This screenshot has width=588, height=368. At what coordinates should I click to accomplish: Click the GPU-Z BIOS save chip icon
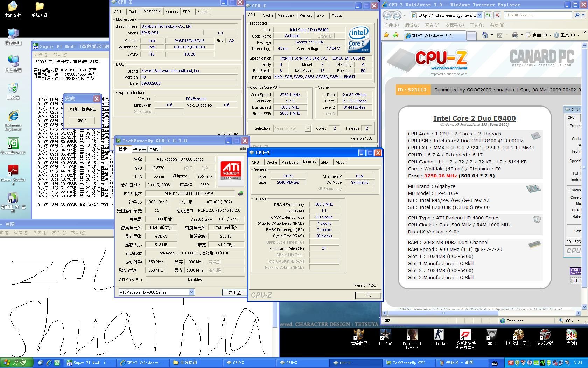tap(240, 193)
